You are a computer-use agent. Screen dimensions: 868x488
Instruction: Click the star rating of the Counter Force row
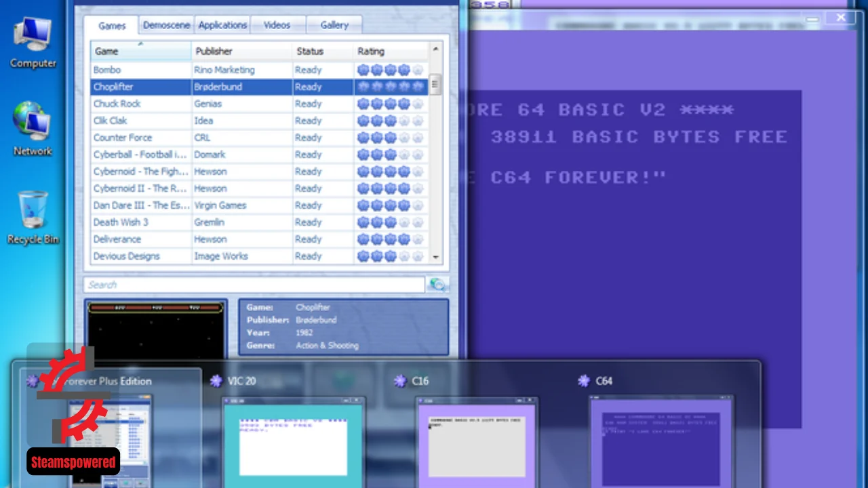(x=391, y=138)
